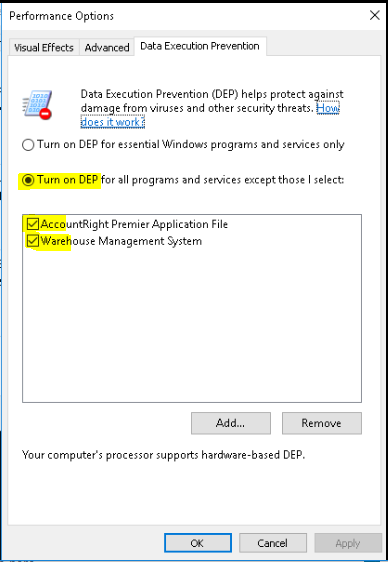This screenshot has width=388, height=562.
Task: Uncheck the Warehouse Management System checkbox
Action: point(33,241)
